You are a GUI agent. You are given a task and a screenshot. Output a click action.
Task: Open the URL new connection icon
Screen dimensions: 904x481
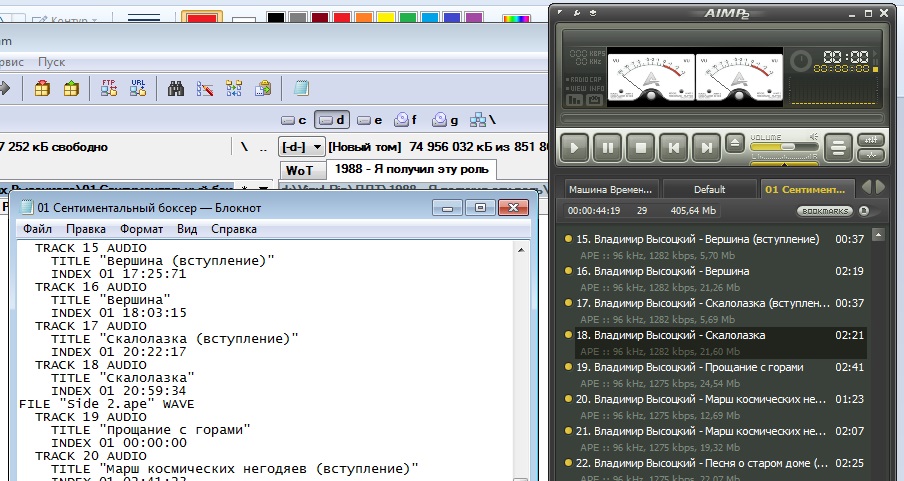[x=138, y=88]
